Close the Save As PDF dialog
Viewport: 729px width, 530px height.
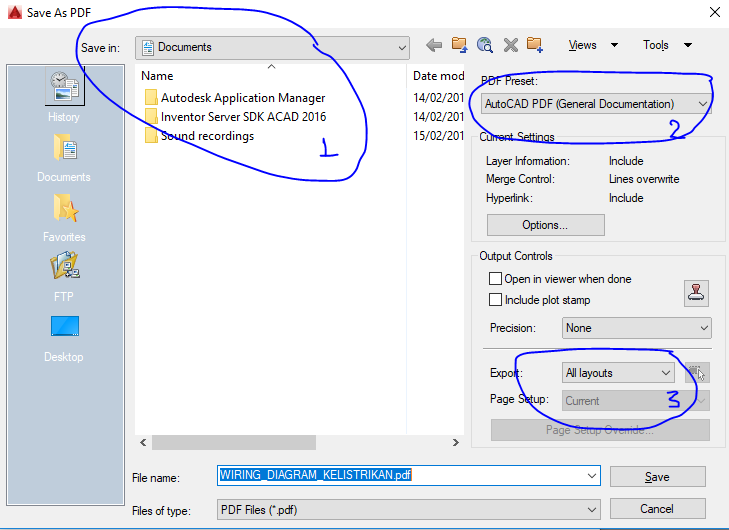(715, 12)
